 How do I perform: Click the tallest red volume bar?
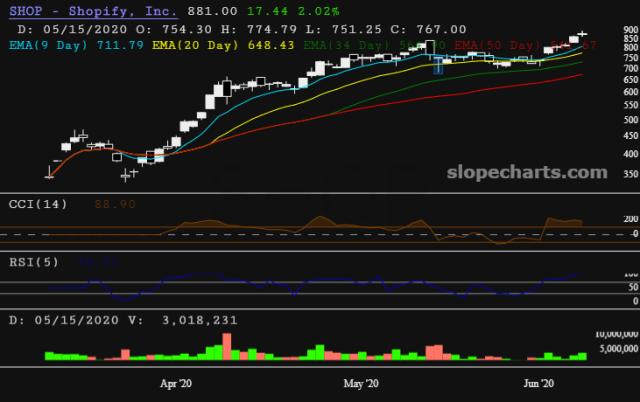[227, 345]
